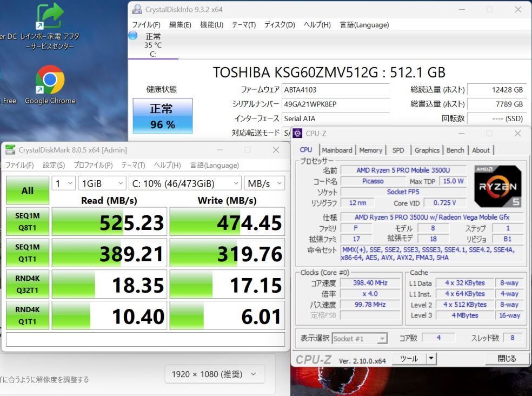Expand the drive dropdown showing C: 10%
This screenshot has width=532, height=396.
coord(185,184)
